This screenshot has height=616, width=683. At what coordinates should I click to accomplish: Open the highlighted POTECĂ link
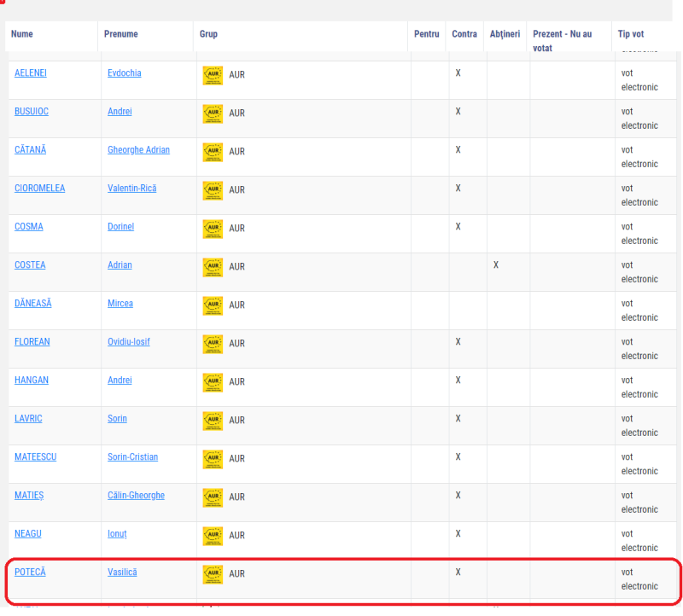point(30,572)
